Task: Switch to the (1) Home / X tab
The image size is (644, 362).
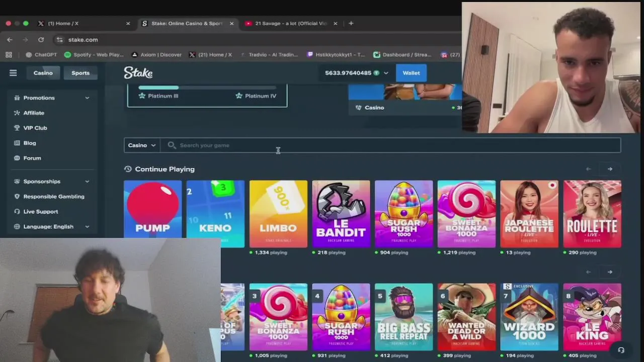Action: point(84,23)
